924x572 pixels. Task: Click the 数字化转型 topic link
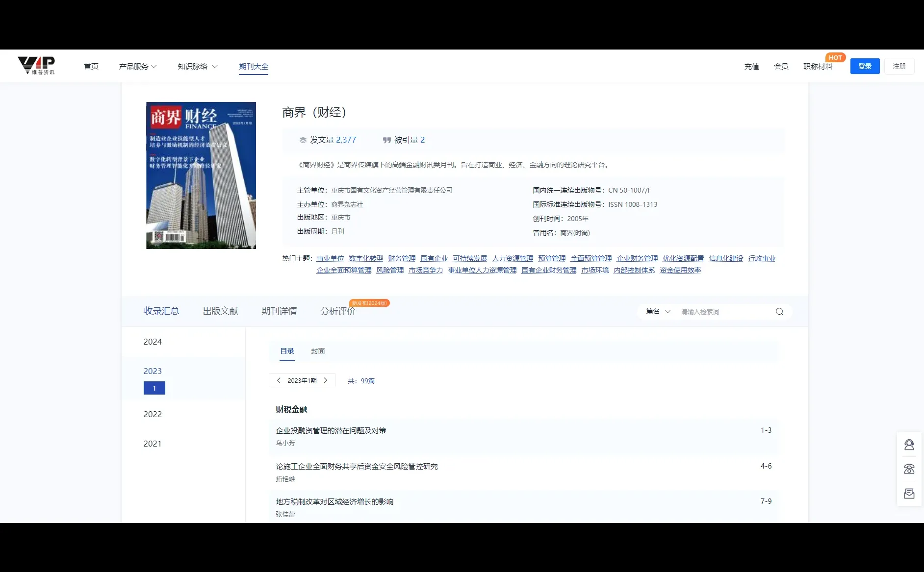click(365, 258)
